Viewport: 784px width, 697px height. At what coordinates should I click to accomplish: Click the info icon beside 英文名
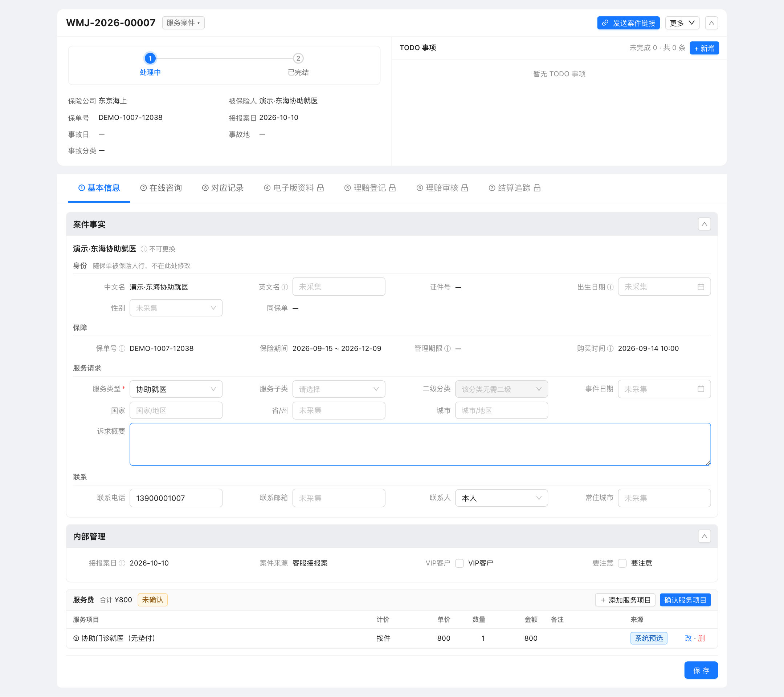pos(285,287)
